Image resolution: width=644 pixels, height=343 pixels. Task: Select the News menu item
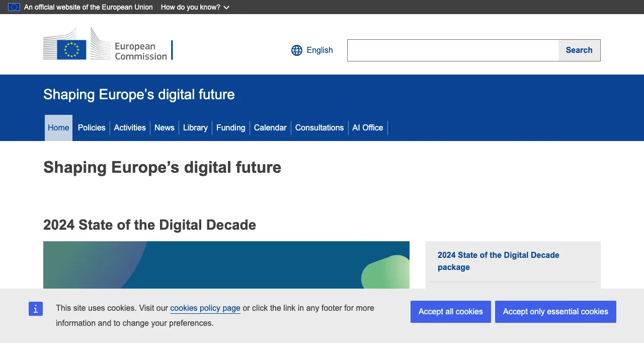click(165, 128)
